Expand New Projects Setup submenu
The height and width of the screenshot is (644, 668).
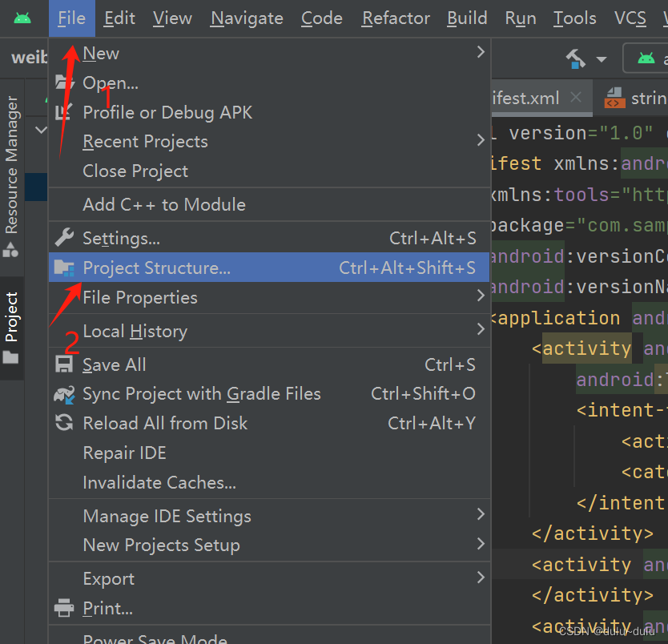pos(269,545)
